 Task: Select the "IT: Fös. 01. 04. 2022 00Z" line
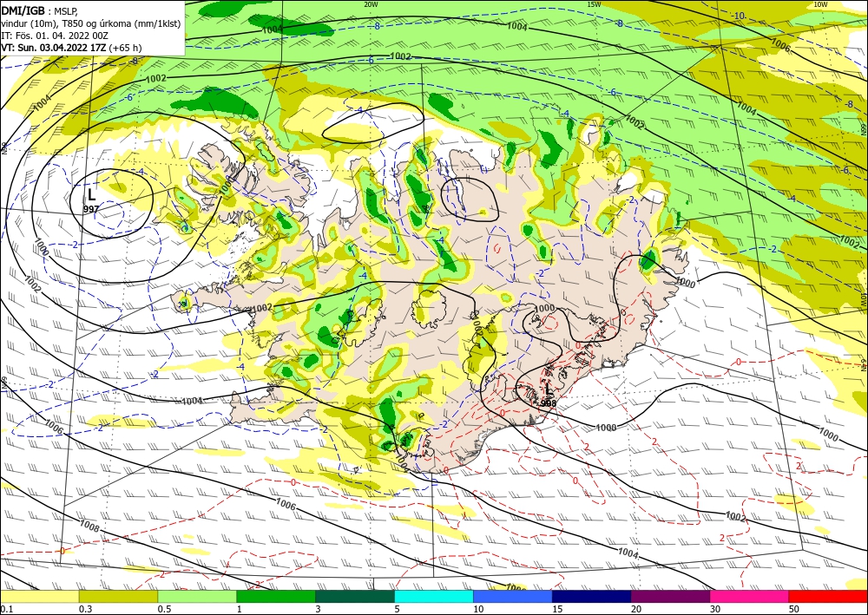(x=55, y=36)
